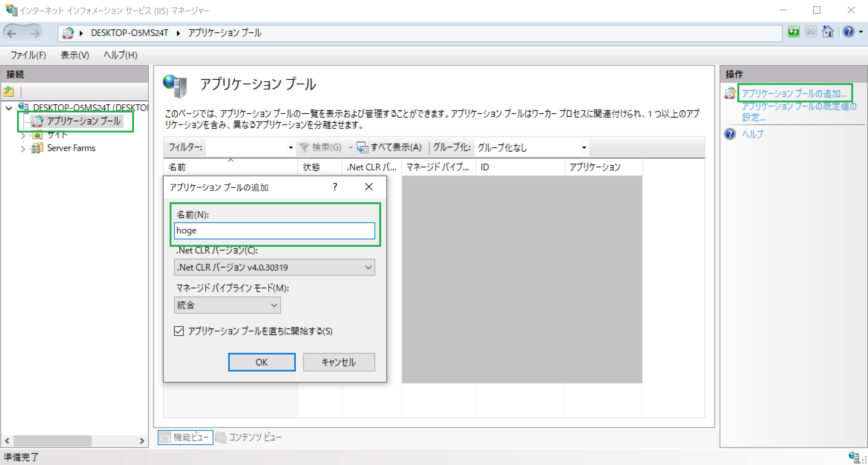Click the ヘルプ question mark in 操作 pane

[730, 134]
